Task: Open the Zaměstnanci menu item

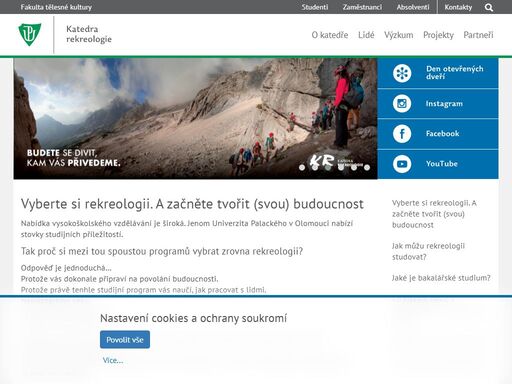Action: coord(362,7)
